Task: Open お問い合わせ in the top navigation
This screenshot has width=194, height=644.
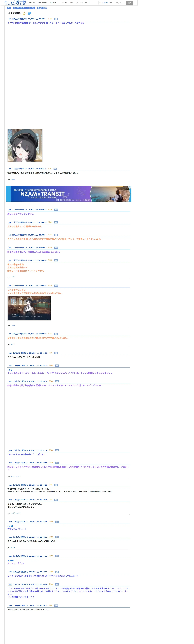Action: pos(42,3)
